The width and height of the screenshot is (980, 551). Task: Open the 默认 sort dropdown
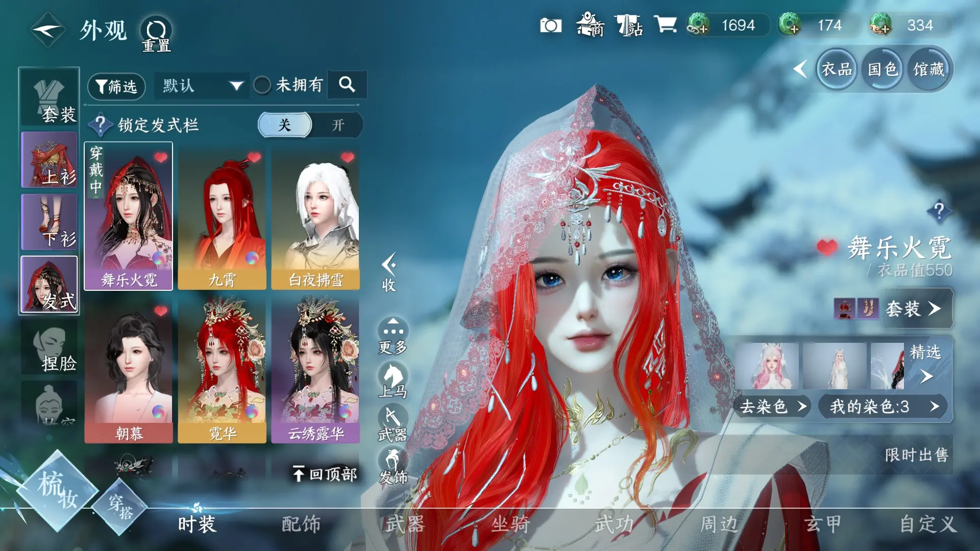click(x=202, y=85)
